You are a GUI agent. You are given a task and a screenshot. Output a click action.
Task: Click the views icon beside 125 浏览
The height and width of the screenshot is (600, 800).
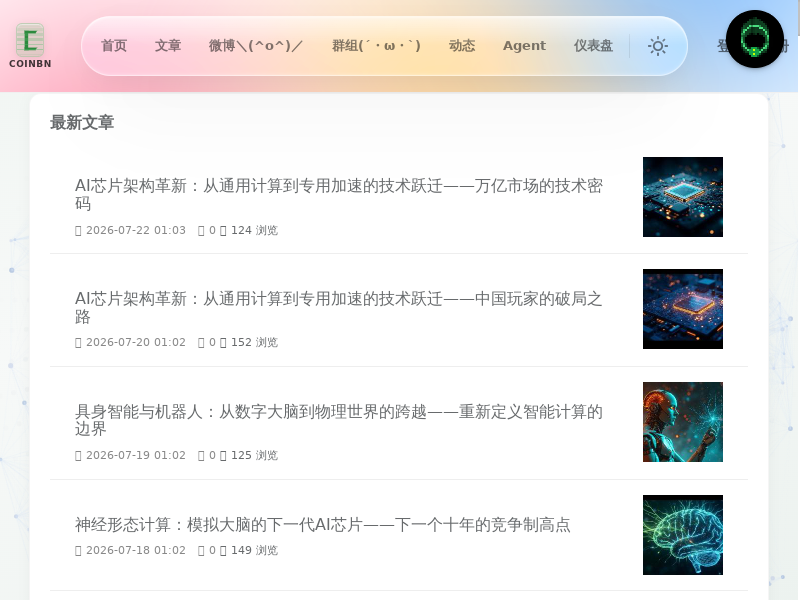[223, 456]
